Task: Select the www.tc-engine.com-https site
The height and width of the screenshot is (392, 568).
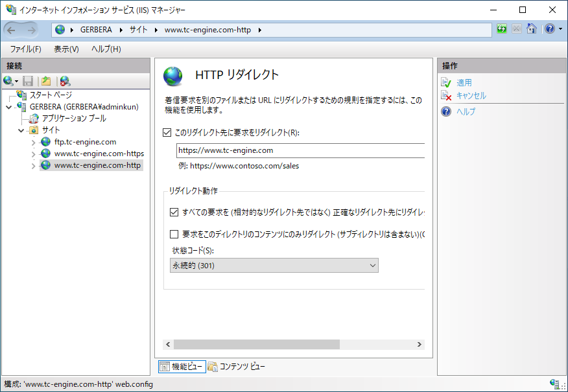Action: pos(99,154)
